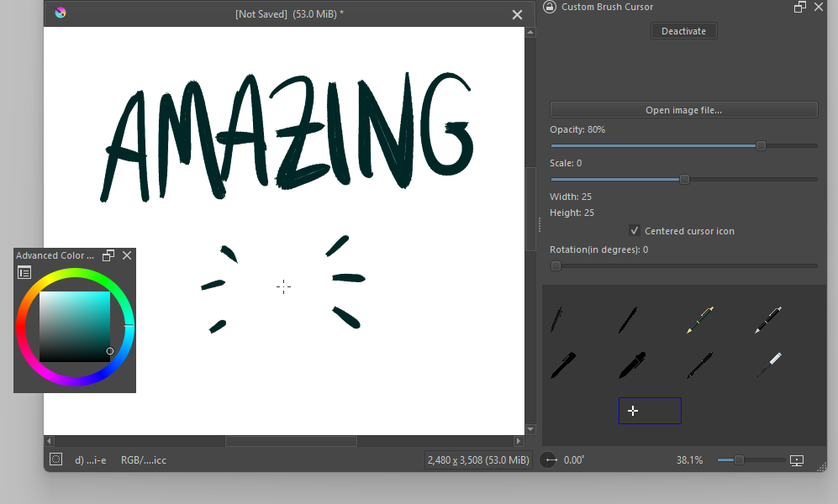Uncheck the Centered cursor icon checkbox
This screenshot has height=504, width=838.
point(635,231)
